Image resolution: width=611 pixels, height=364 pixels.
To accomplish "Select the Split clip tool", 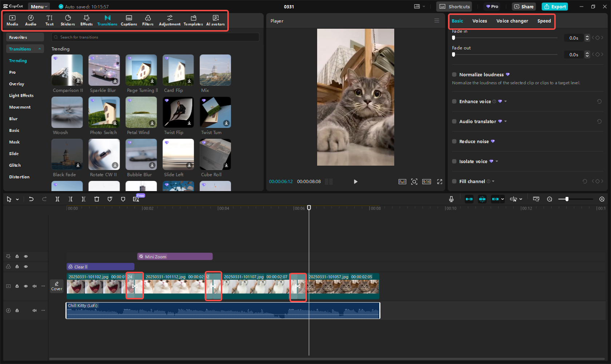I will tap(57, 199).
